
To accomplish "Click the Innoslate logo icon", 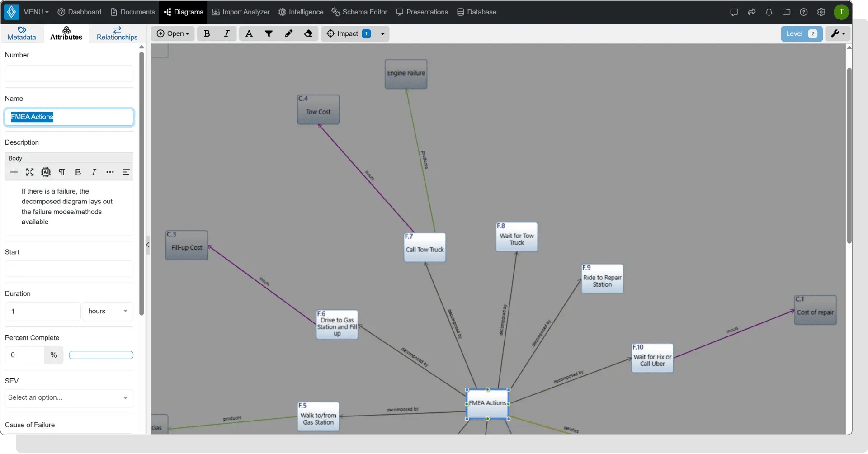I will pos(11,12).
